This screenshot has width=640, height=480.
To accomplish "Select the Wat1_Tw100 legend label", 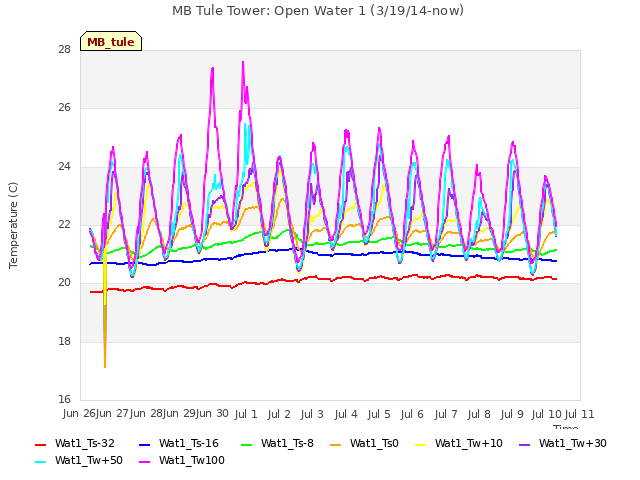I will pyautogui.click(x=192, y=461).
